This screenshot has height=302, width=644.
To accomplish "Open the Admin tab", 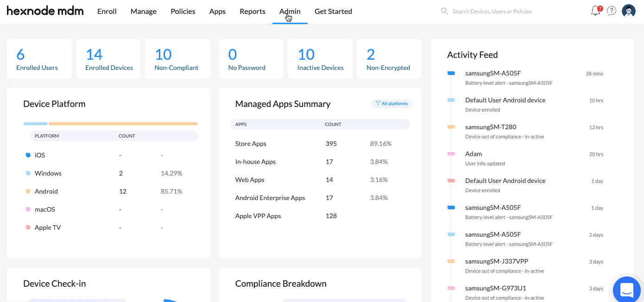I will (x=290, y=12).
